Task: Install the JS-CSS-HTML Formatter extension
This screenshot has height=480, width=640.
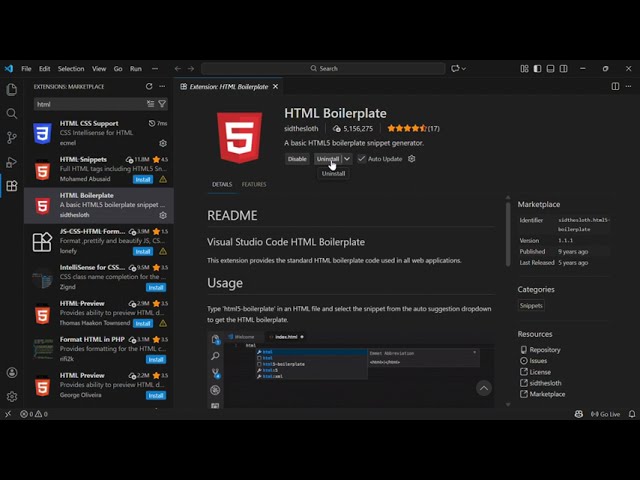Action: [143, 251]
